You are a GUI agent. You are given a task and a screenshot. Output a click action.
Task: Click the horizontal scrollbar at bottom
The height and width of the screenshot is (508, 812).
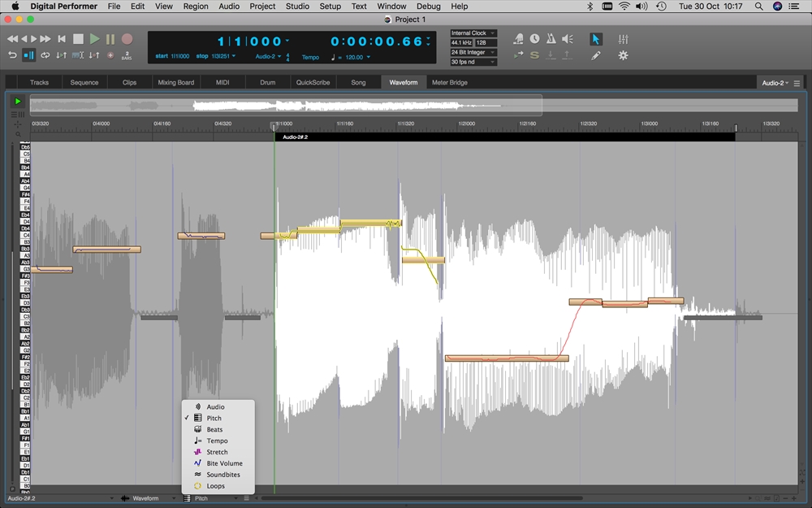click(x=422, y=498)
